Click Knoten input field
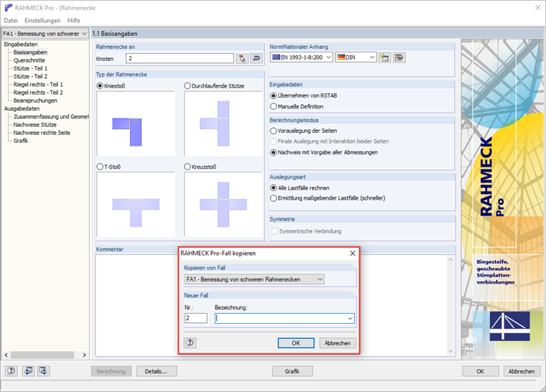Viewport: 546px width, 392px height. tap(180, 58)
